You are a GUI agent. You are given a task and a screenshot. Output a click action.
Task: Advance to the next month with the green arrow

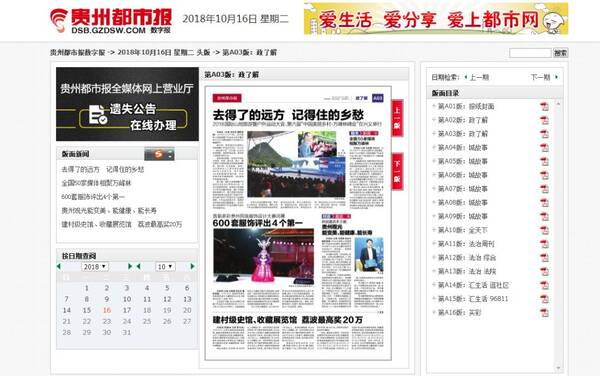pos(192,266)
